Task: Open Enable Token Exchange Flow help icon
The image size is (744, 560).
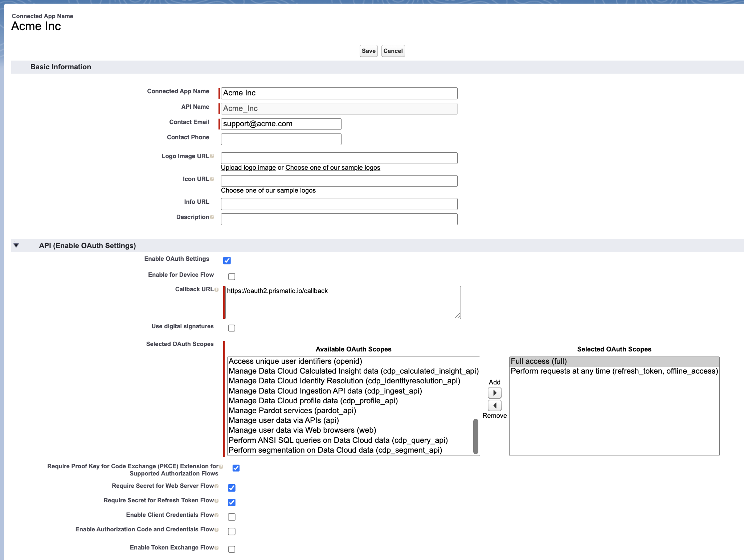Action: [216, 547]
